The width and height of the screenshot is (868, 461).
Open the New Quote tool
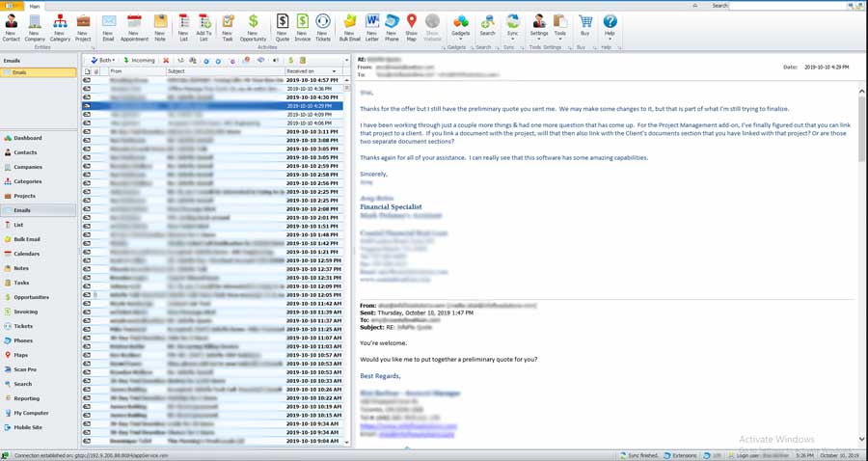(x=283, y=28)
